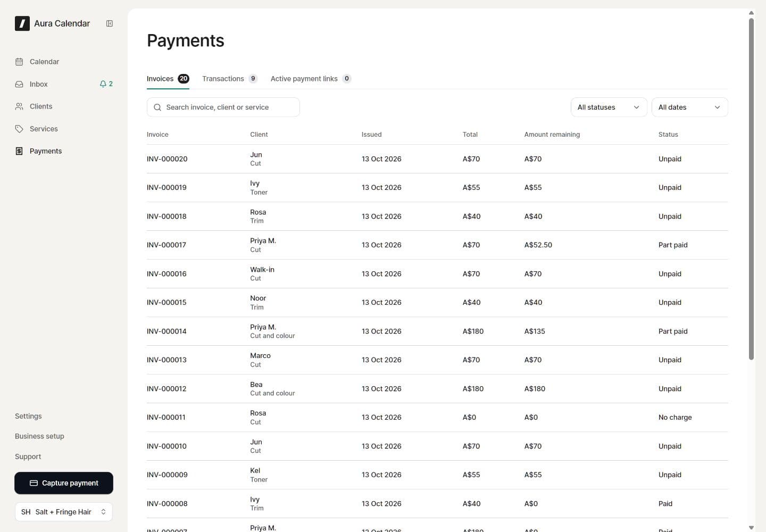This screenshot has width=766, height=532.
Task: Click the Status column header
Action: (668, 135)
